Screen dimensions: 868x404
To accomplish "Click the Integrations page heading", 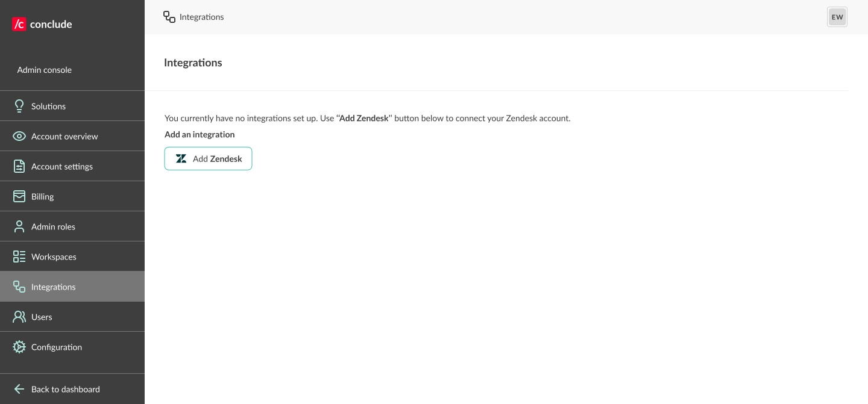I will pos(193,63).
